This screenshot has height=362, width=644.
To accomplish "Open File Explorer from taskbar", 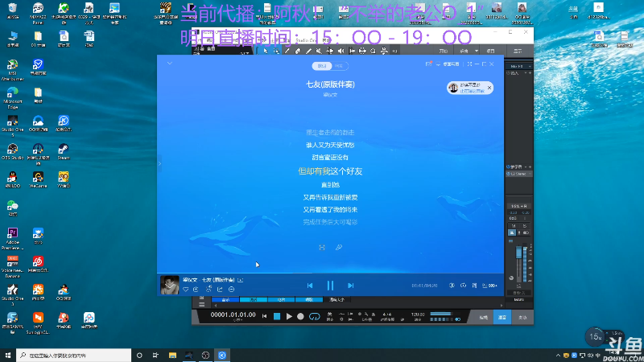I will (x=172, y=355).
